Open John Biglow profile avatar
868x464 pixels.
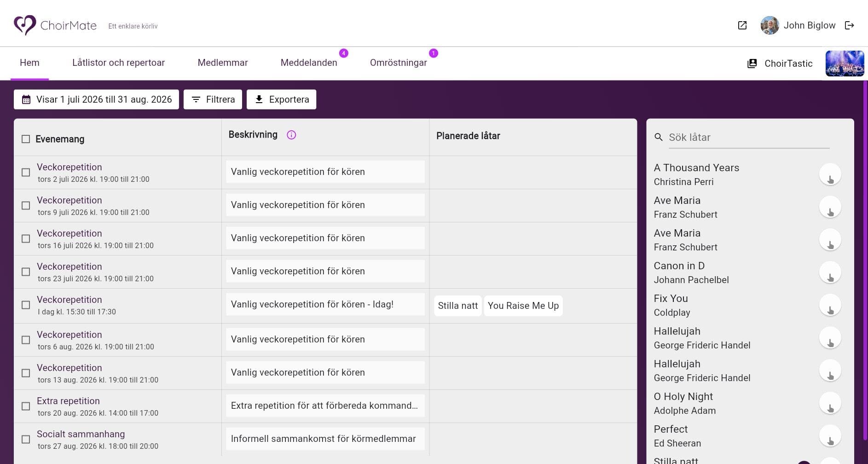point(770,25)
